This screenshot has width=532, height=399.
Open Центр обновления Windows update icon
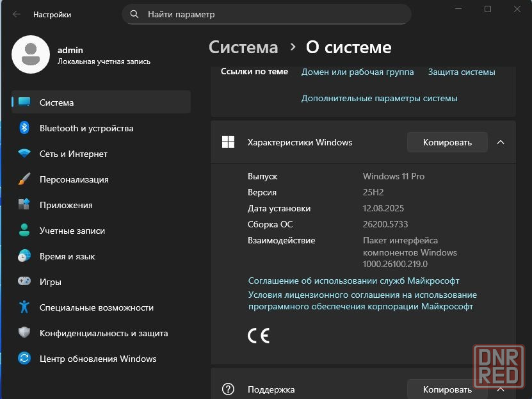click(x=24, y=359)
